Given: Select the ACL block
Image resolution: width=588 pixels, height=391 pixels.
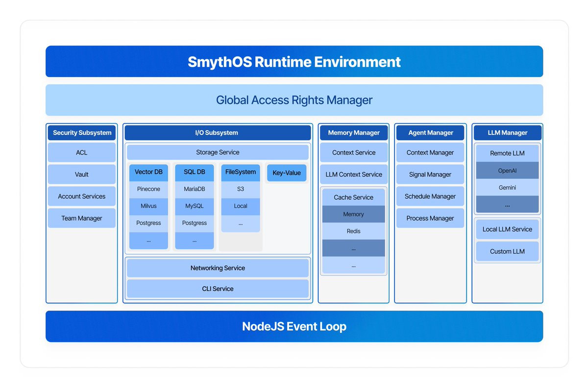Looking at the screenshot, I should click(82, 153).
